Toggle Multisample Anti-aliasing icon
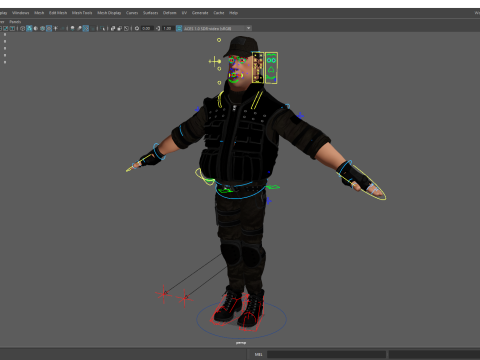 86,28
